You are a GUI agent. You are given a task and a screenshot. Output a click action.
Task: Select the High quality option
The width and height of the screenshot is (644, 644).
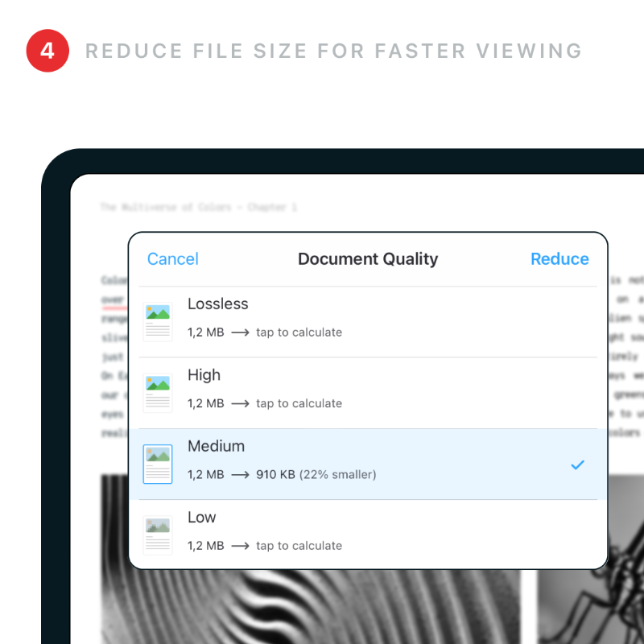tap(368, 393)
